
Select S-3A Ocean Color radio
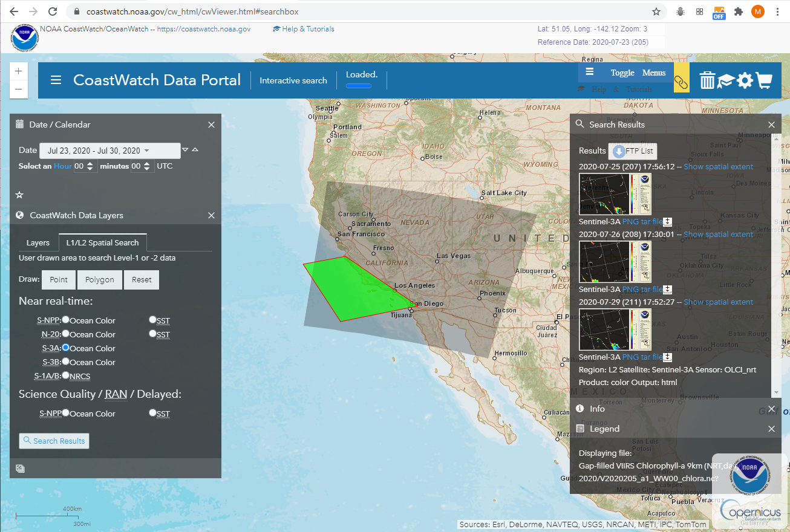[x=65, y=348]
